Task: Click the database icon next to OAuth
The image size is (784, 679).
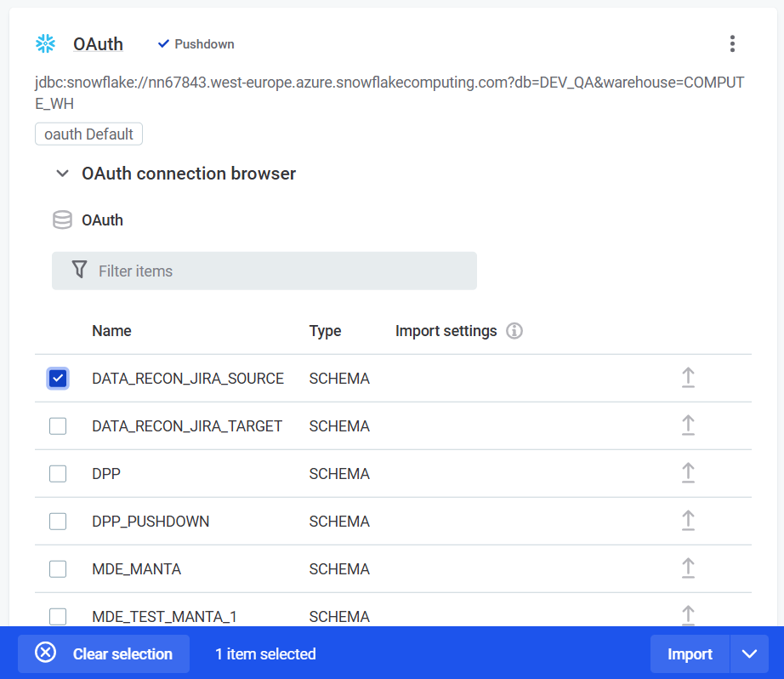Action: pos(62,220)
